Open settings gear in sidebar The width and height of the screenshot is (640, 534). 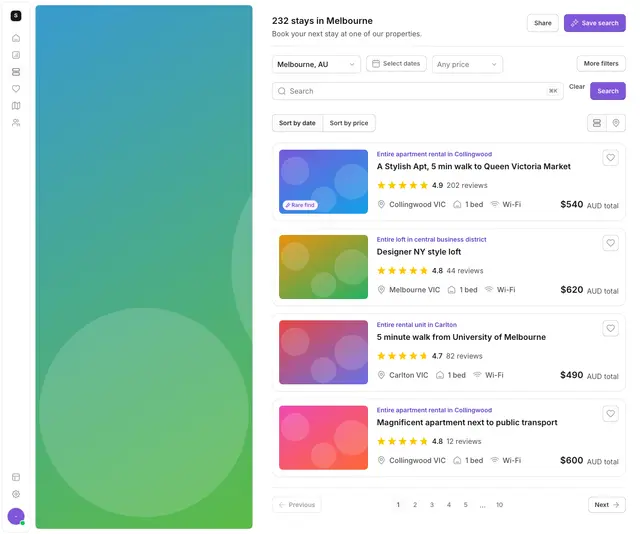click(16, 494)
